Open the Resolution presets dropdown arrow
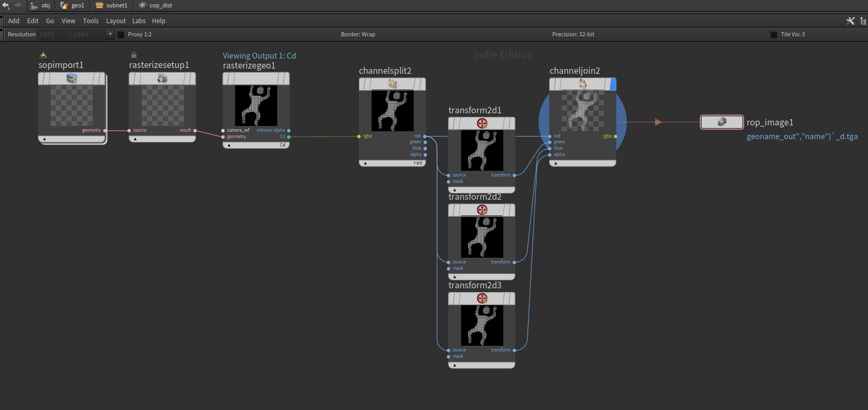This screenshot has height=410, width=868. point(110,34)
